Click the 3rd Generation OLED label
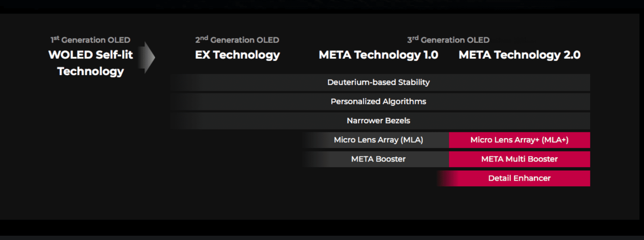This screenshot has height=240, width=644. 448,40
